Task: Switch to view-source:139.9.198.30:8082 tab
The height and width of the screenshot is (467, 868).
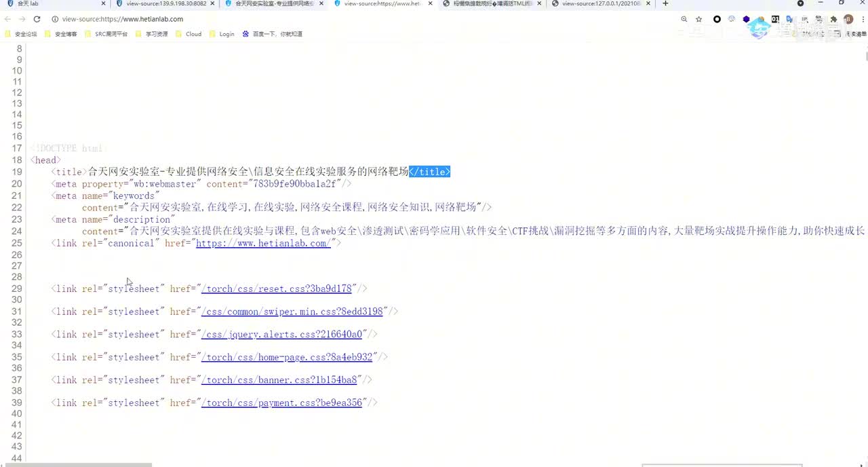Action: tap(165, 3)
